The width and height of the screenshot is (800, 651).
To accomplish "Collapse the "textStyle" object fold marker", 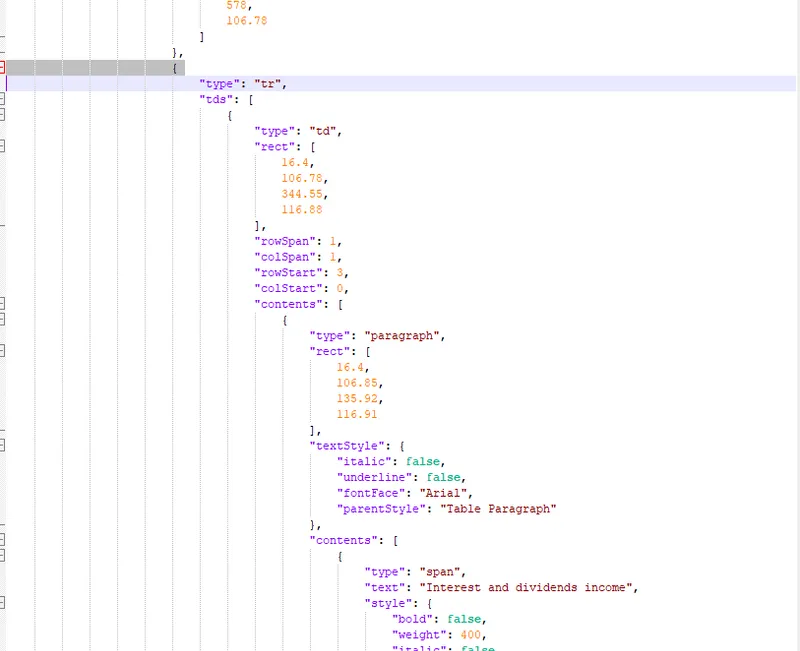I will tap(4, 446).
